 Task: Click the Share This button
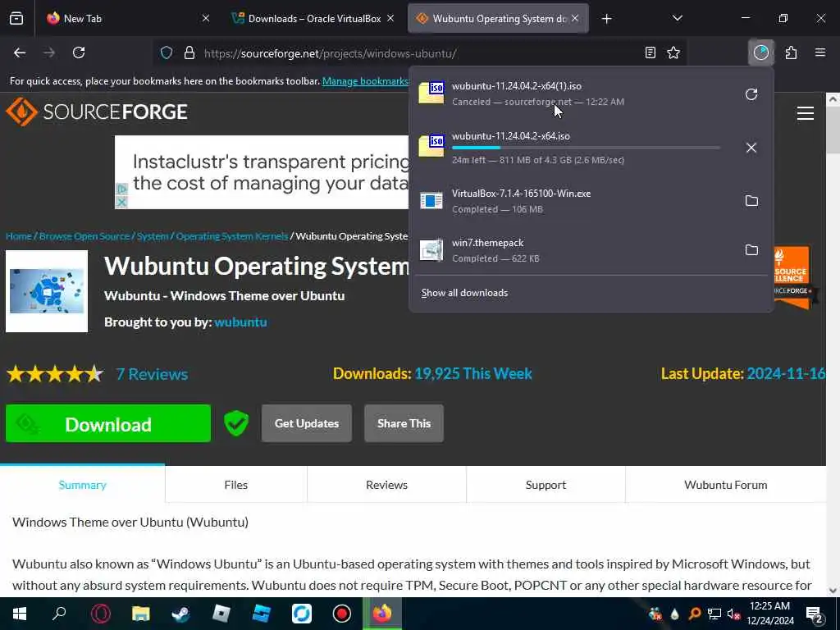point(404,423)
